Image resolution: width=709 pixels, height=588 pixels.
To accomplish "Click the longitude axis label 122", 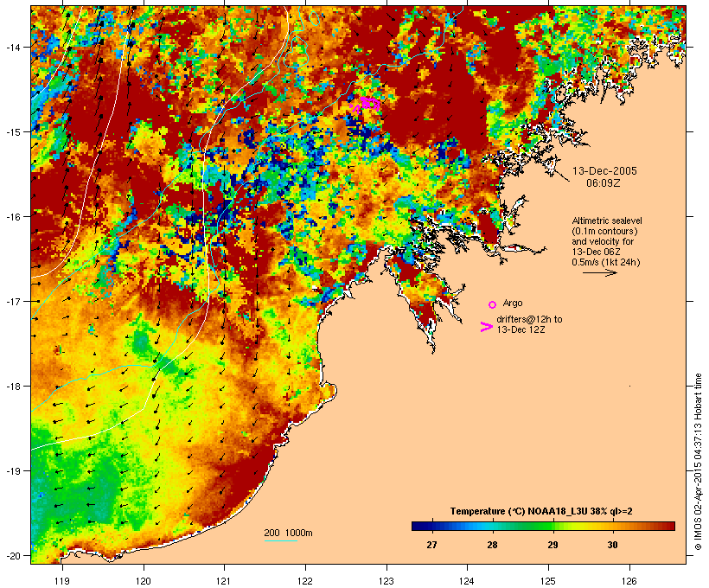I will 305,581.
